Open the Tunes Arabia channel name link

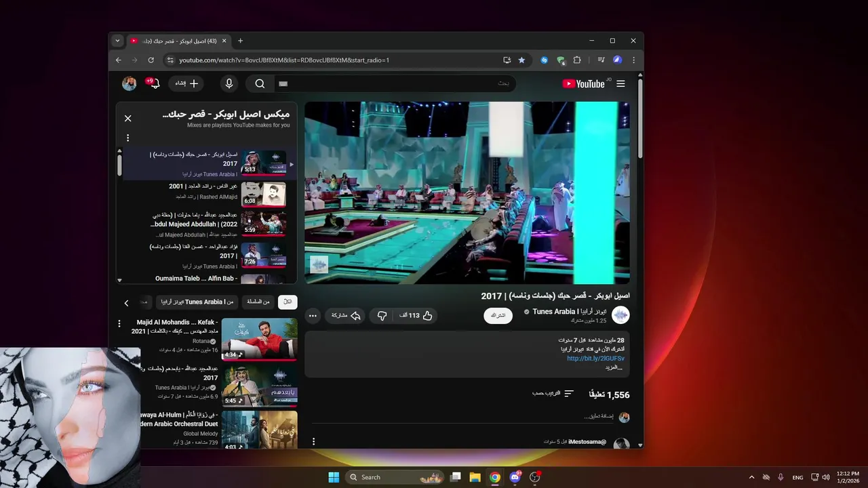(x=568, y=311)
